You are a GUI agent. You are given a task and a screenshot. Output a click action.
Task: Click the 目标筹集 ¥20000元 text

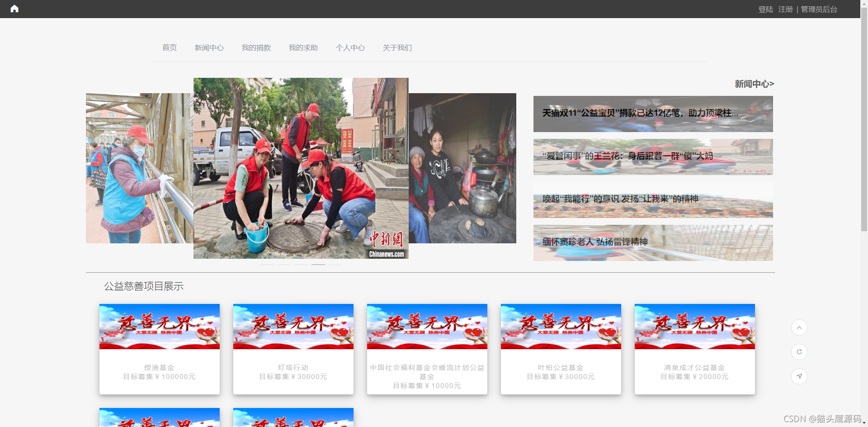[695, 377]
